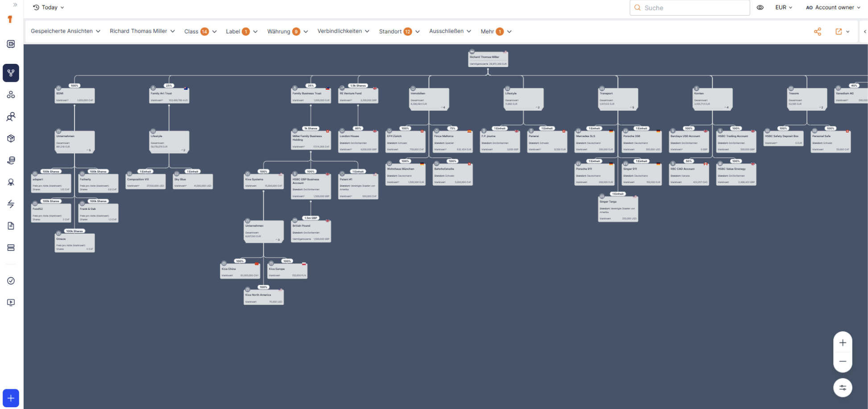Open the EUR currency dropdown
Viewport: 868px width, 409px height.
[x=783, y=8]
